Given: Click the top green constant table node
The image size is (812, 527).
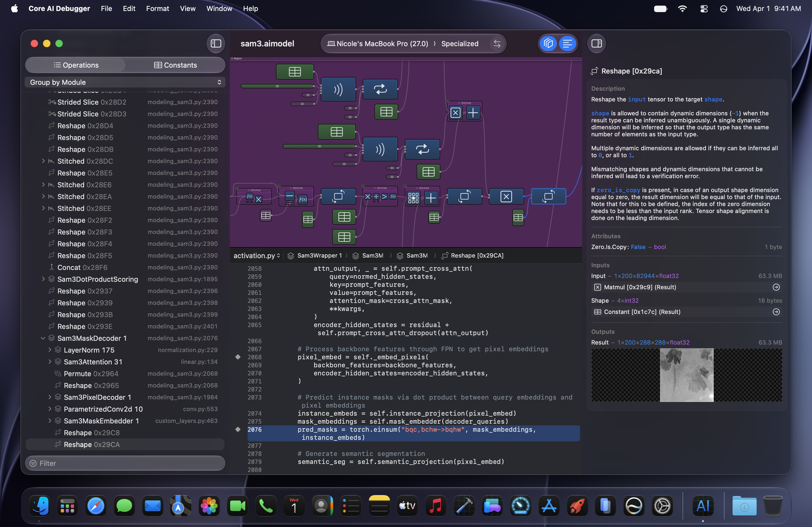Looking at the screenshot, I should point(295,72).
